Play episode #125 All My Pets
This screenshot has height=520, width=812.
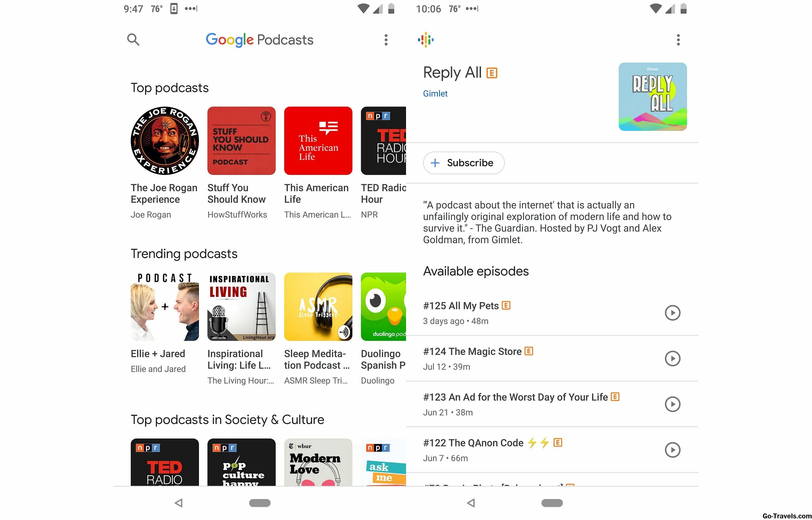pos(672,313)
